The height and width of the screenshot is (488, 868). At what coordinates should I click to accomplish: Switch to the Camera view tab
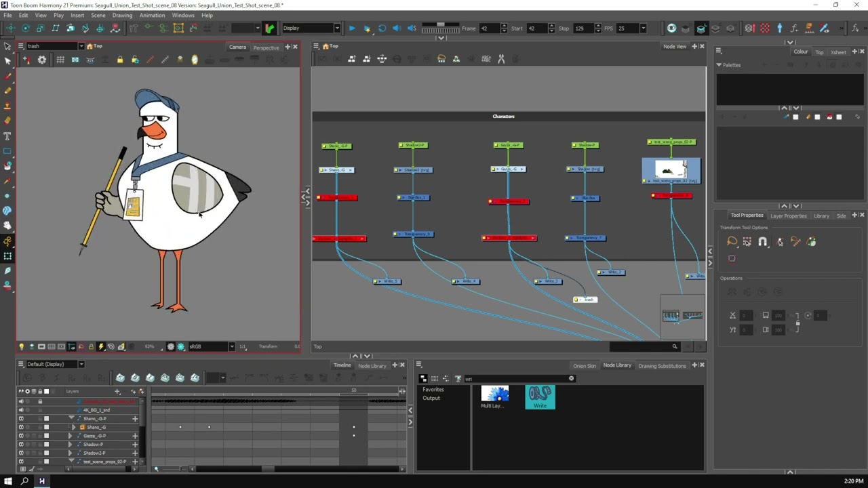(x=237, y=47)
